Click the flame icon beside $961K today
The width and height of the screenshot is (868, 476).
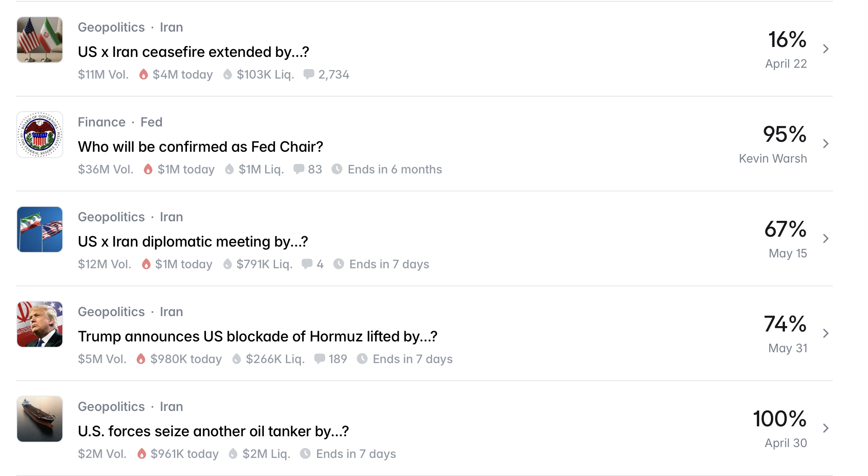[142, 453]
